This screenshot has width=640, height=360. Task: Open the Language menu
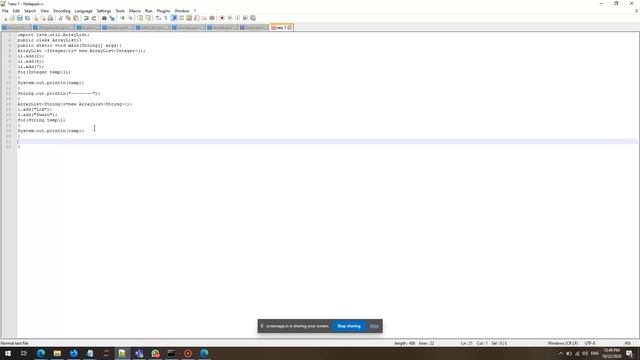[x=84, y=11]
